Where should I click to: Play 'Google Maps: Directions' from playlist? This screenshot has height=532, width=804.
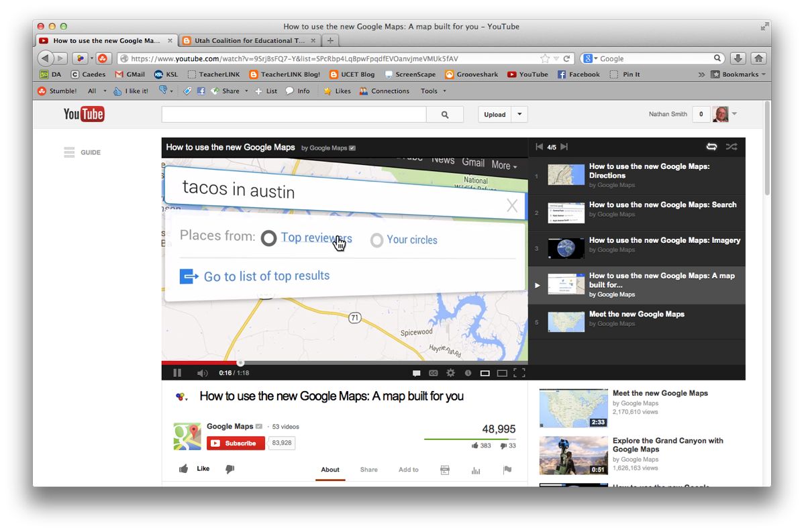pos(637,175)
